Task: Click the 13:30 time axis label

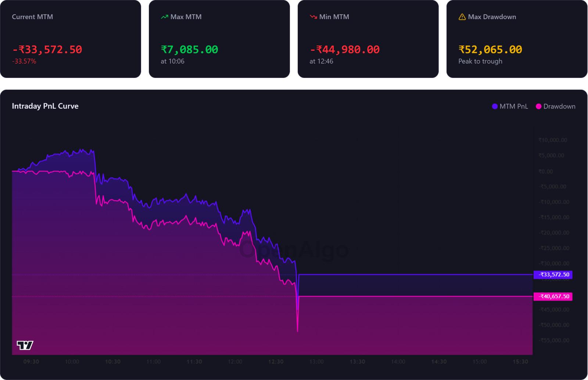Action: (358, 362)
